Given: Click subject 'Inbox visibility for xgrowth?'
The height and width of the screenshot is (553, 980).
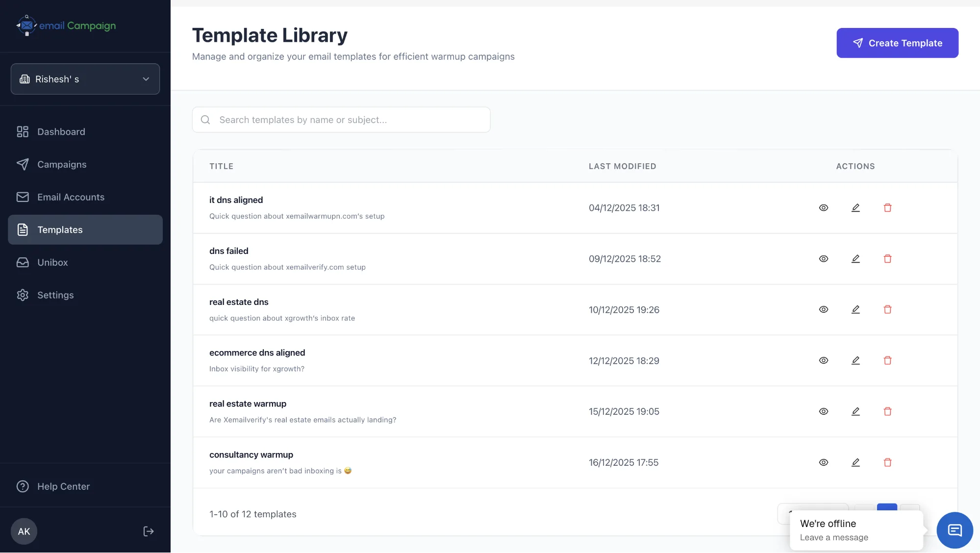Looking at the screenshot, I should pos(257,369).
